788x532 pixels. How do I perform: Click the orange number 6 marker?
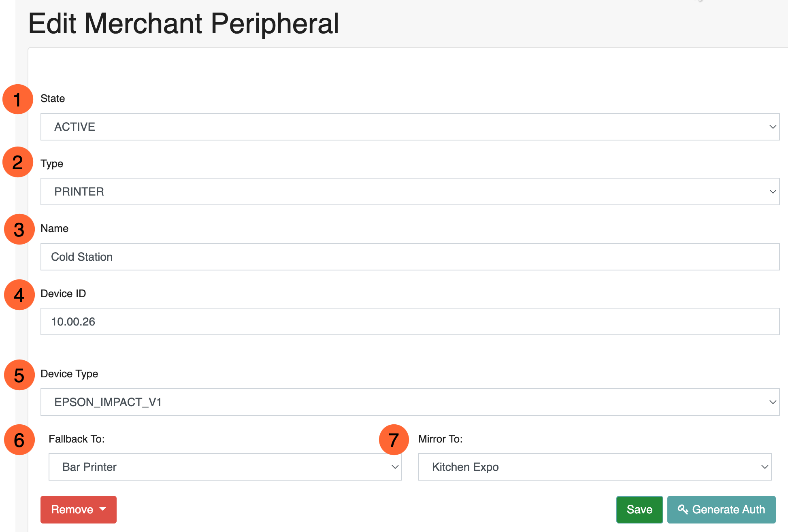point(19,440)
